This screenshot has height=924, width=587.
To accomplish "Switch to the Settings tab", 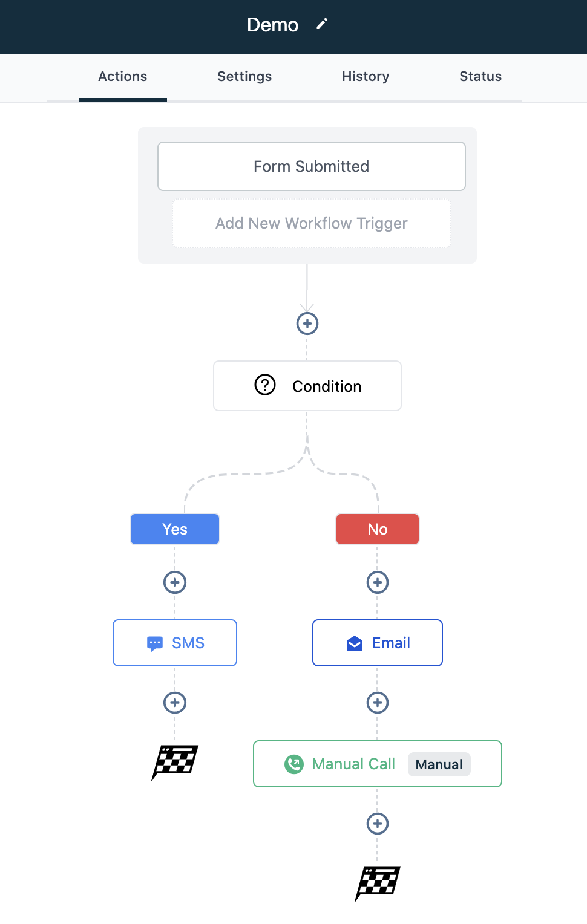I will [x=244, y=77].
